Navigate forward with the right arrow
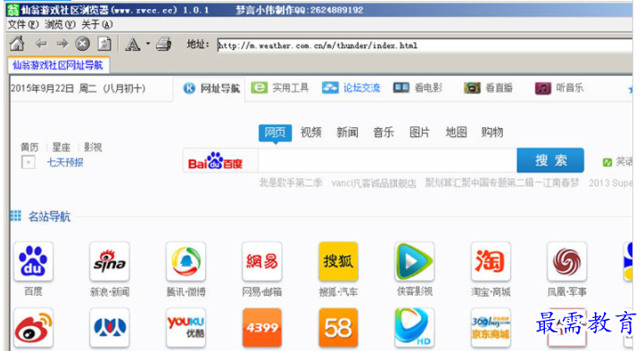 click(62, 44)
